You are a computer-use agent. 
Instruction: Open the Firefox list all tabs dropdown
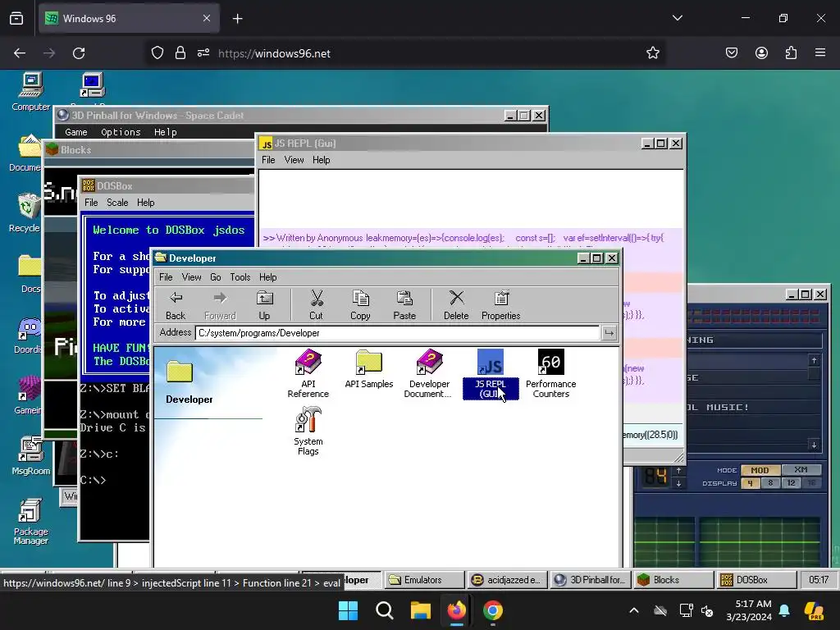677,18
